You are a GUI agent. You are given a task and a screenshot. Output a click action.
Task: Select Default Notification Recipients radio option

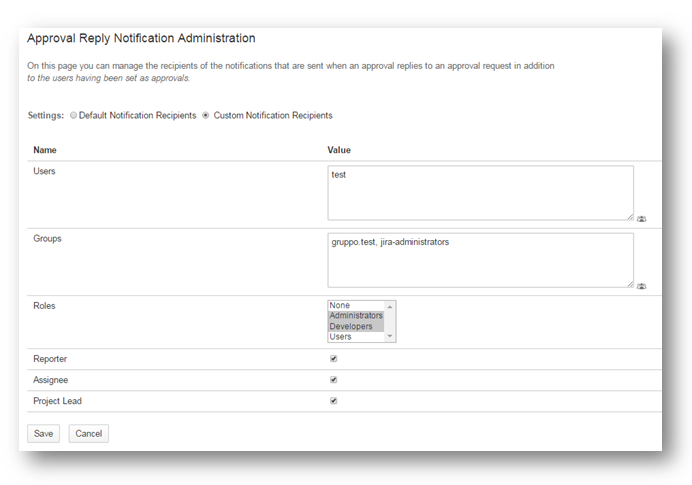(x=73, y=116)
